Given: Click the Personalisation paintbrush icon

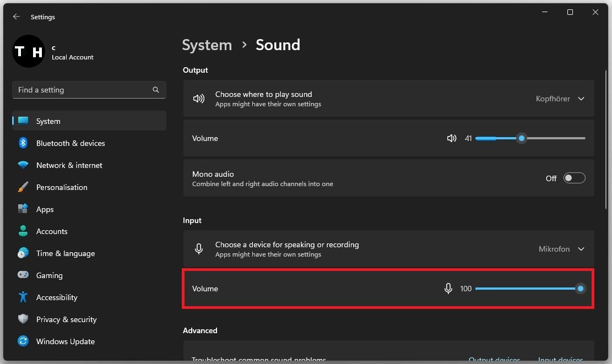Looking at the screenshot, I should [x=23, y=187].
